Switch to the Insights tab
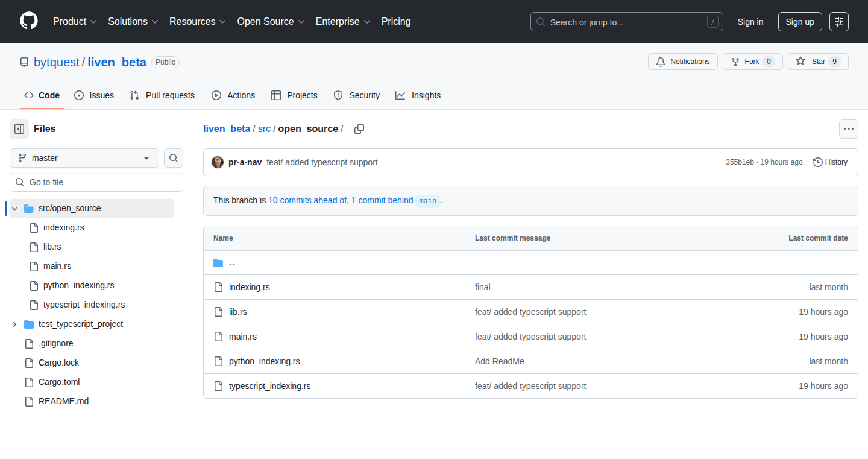The image size is (868, 459). tap(418, 95)
